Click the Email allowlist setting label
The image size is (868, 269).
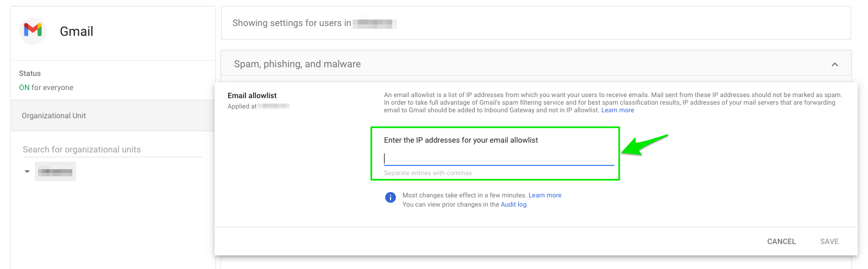coord(252,95)
